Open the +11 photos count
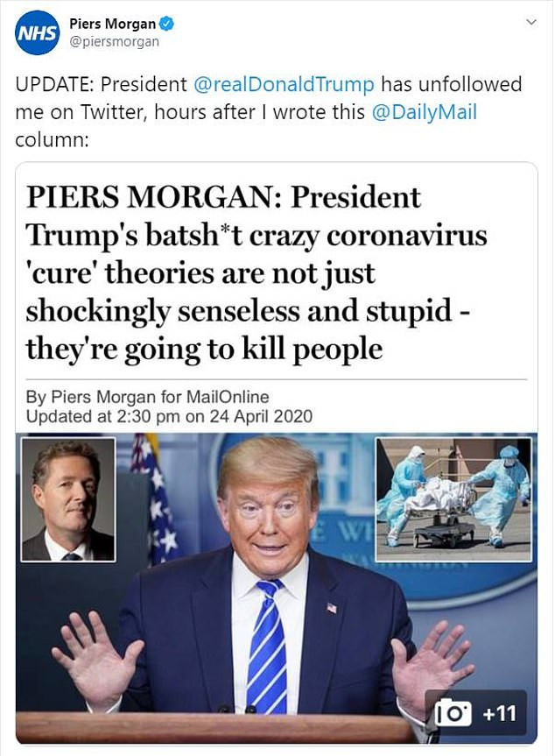This screenshot has height=756, width=555. 500,713
